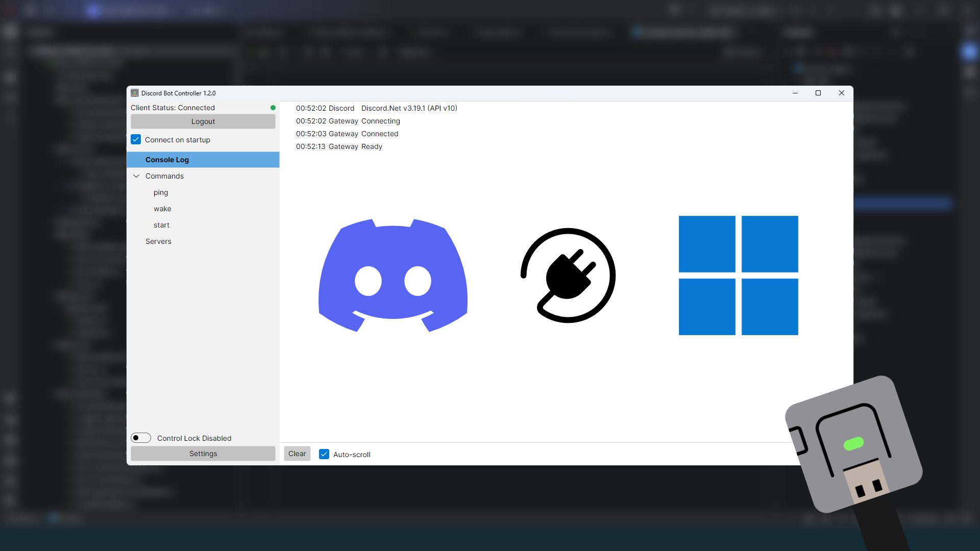Open the start command
This screenshot has width=980, height=551.
(161, 225)
